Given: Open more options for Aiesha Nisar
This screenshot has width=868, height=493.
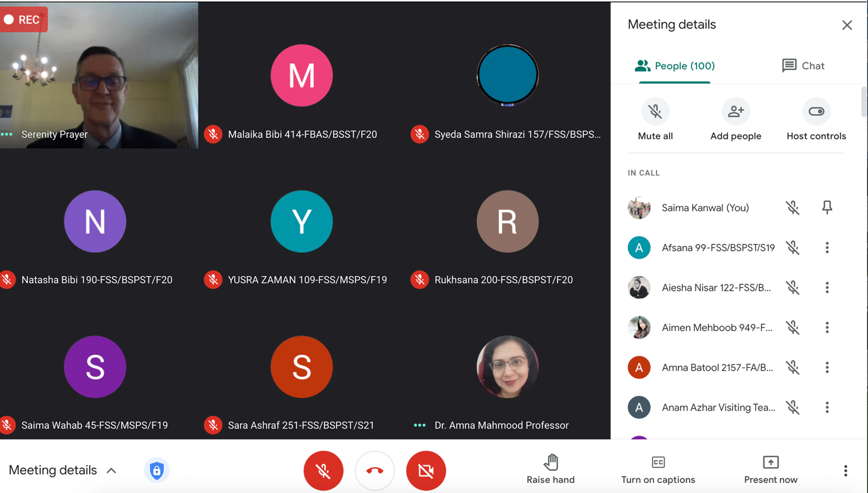Looking at the screenshot, I should tap(827, 287).
